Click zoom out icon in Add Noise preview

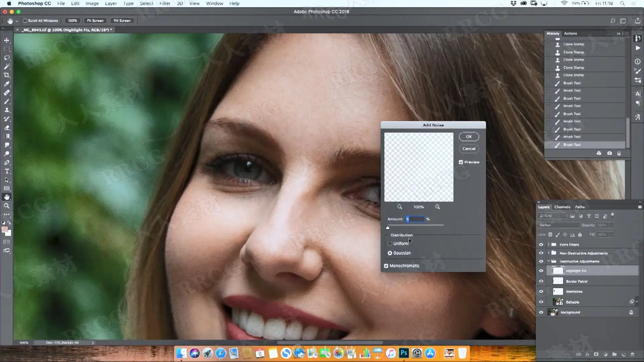(x=399, y=207)
